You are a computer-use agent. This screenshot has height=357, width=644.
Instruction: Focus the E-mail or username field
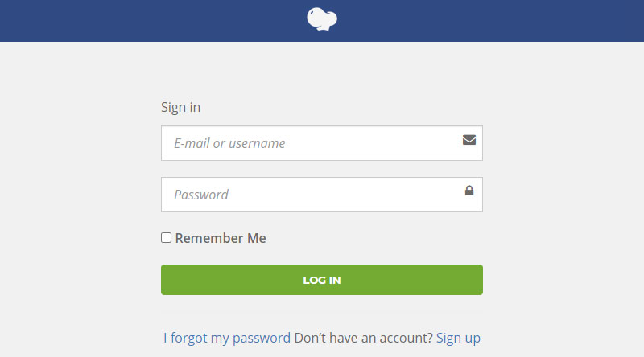coord(322,143)
